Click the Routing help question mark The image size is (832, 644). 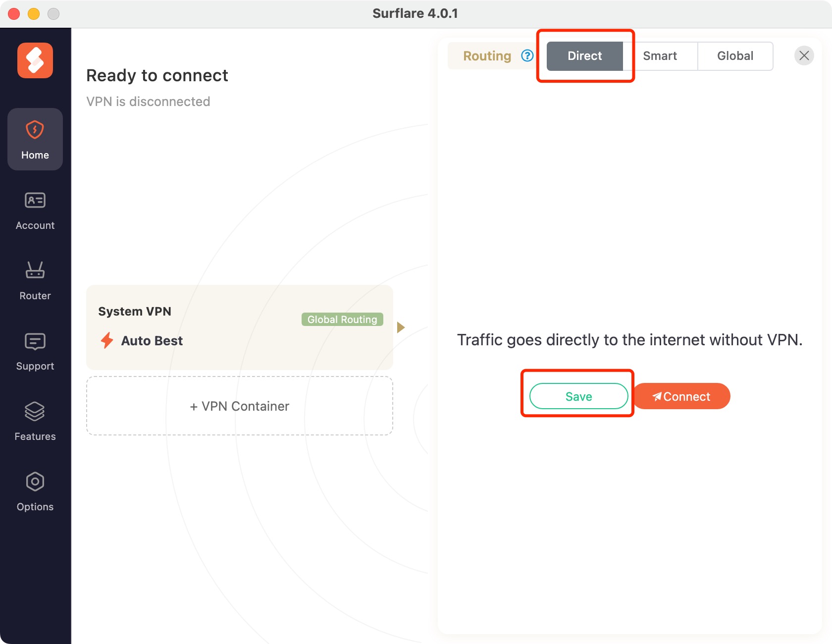point(527,55)
